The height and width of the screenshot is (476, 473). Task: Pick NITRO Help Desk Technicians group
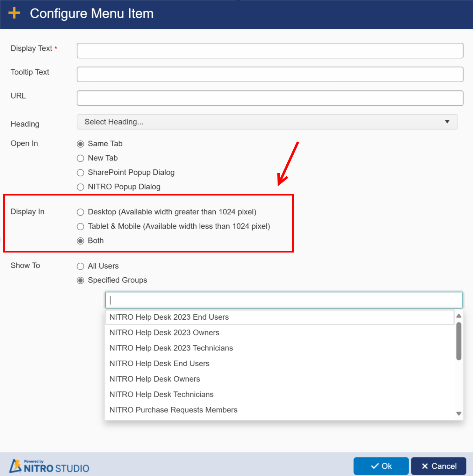click(280, 394)
